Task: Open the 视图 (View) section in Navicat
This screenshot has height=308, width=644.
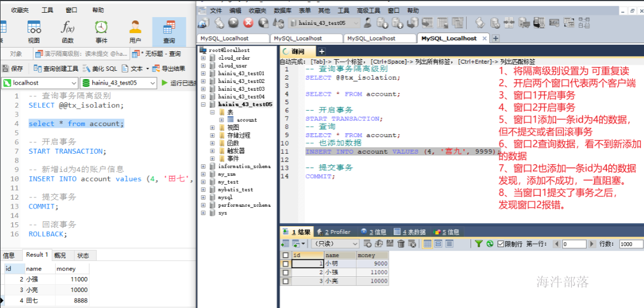Action: point(34,31)
